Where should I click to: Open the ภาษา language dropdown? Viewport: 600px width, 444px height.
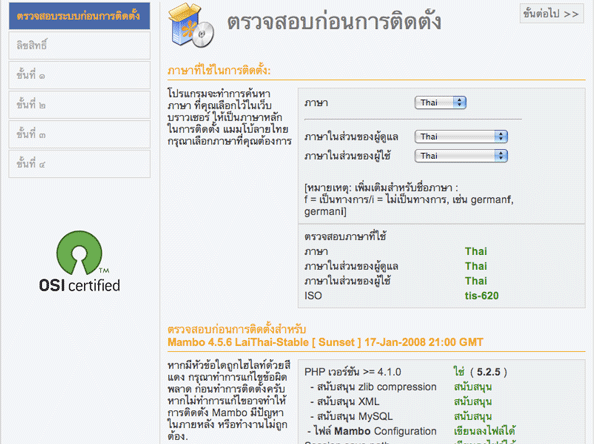coord(441,102)
